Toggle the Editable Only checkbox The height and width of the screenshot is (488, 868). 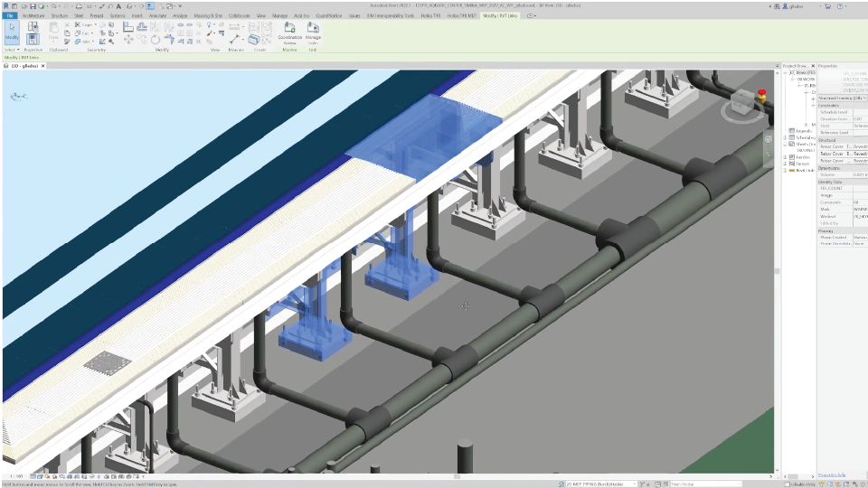coord(788,483)
